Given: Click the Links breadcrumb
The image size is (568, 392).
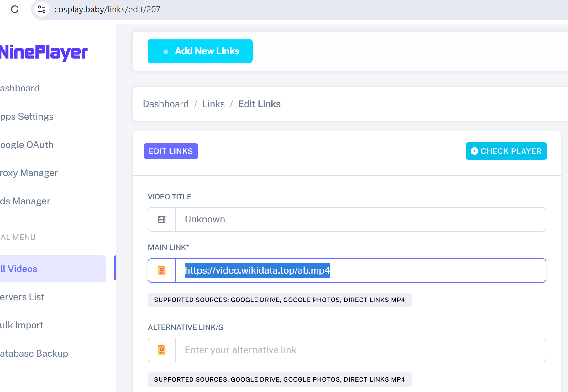Looking at the screenshot, I should [213, 104].
